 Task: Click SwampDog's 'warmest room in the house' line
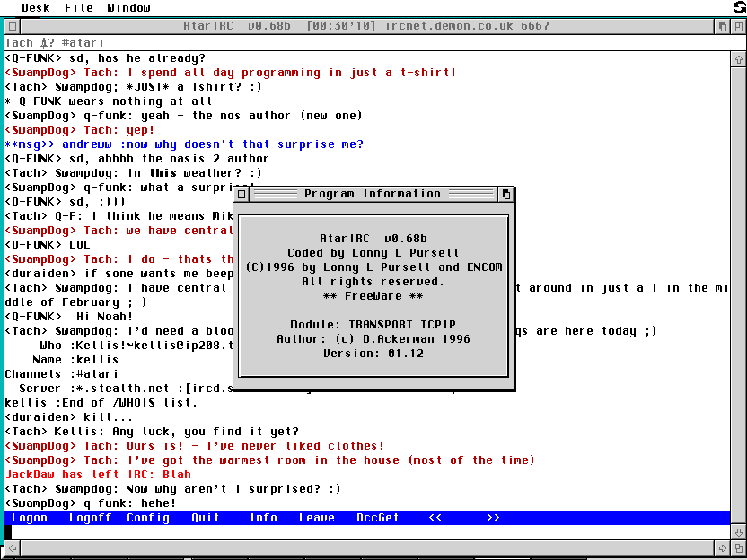click(x=269, y=460)
